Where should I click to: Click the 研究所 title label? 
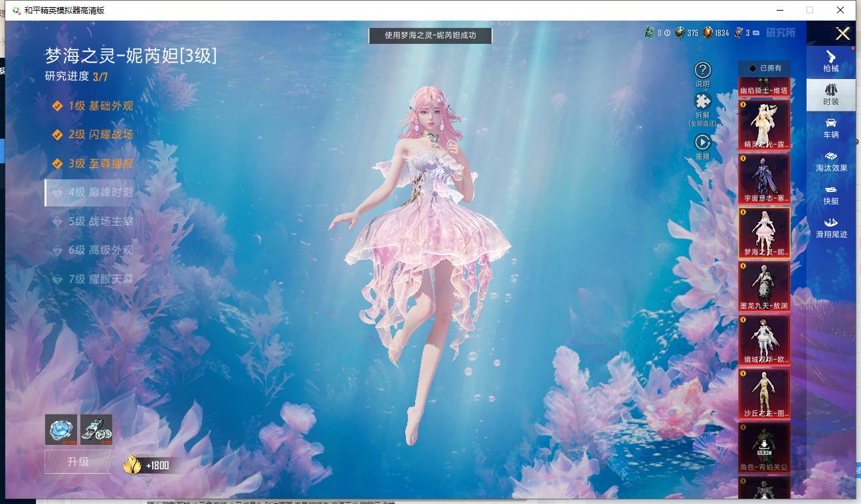click(780, 33)
